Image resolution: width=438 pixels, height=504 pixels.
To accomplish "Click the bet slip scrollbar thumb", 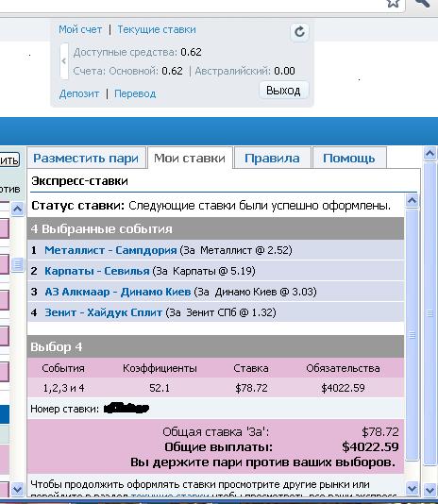I will click(x=412, y=335).
